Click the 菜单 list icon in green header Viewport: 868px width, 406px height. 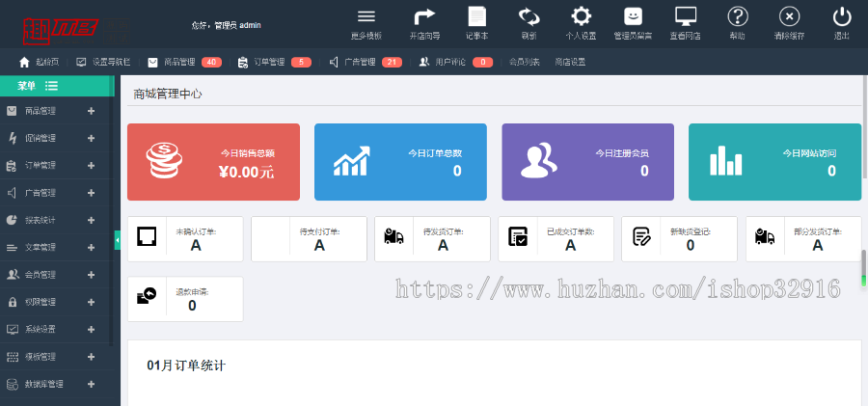[x=51, y=86]
